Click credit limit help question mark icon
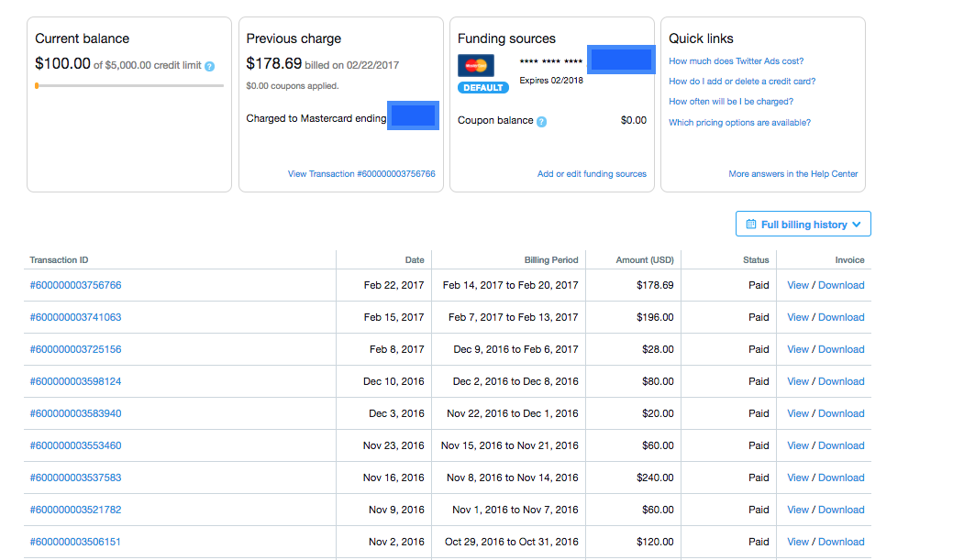This screenshot has height=560, width=953. (x=210, y=66)
